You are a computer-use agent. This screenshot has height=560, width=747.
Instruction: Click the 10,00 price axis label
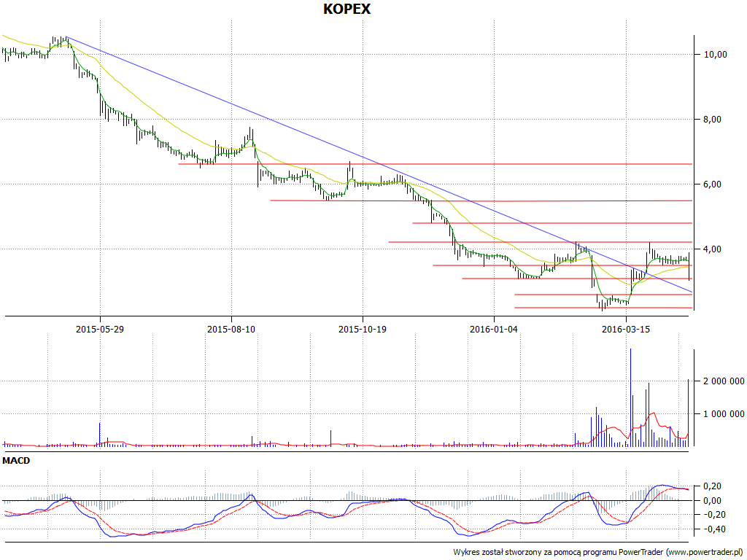[x=716, y=55]
